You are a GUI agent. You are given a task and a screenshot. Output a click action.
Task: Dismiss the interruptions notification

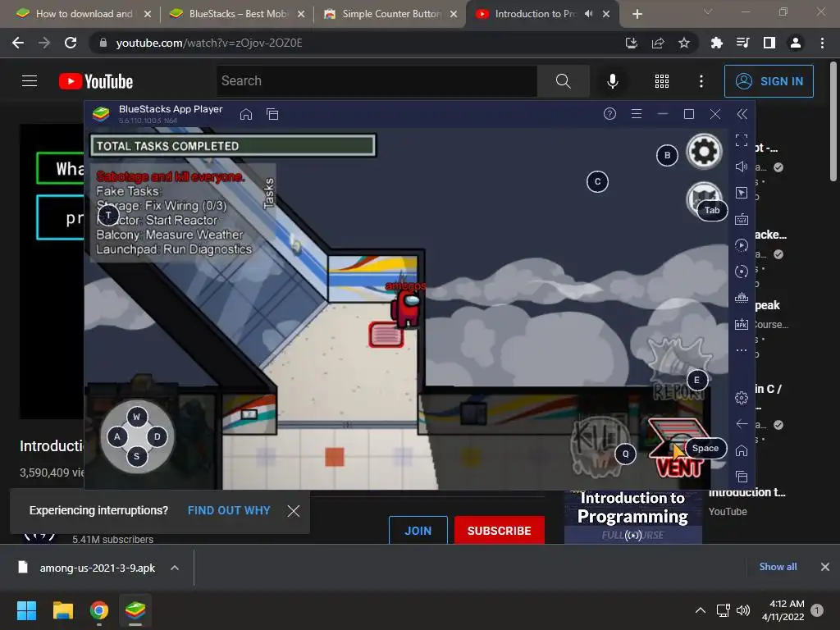[293, 511]
